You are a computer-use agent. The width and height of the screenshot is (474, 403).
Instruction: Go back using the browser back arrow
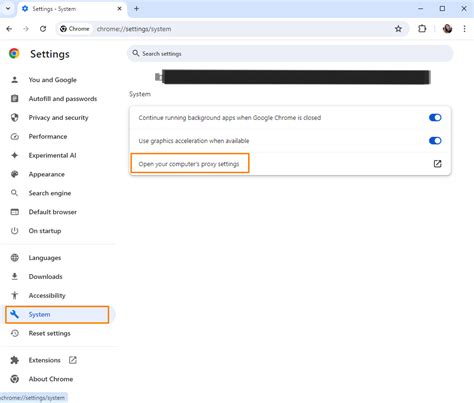[x=9, y=29]
